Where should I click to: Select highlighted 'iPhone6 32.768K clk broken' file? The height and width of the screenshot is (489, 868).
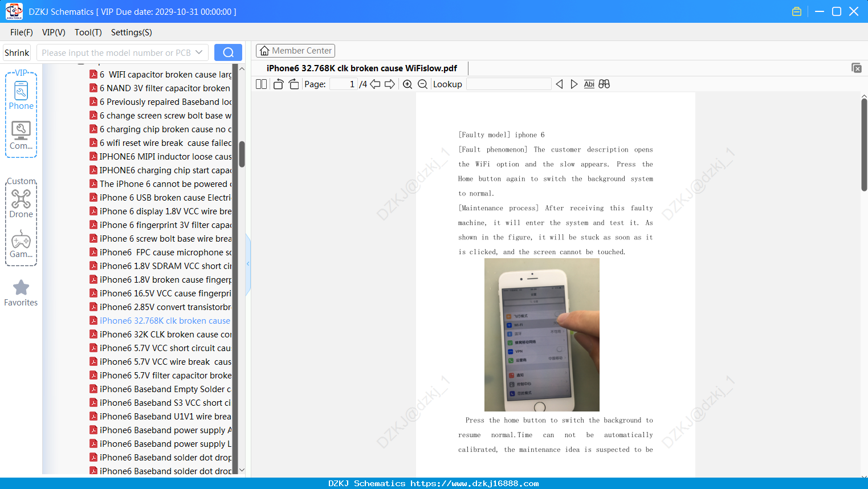coord(161,321)
